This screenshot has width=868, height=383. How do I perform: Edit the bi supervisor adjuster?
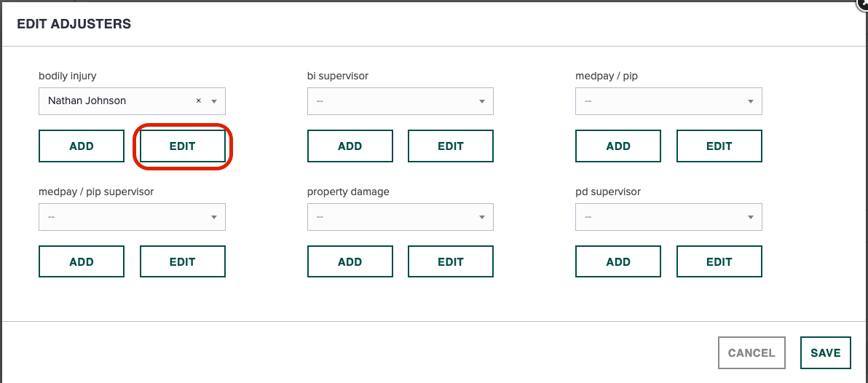click(451, 146)
